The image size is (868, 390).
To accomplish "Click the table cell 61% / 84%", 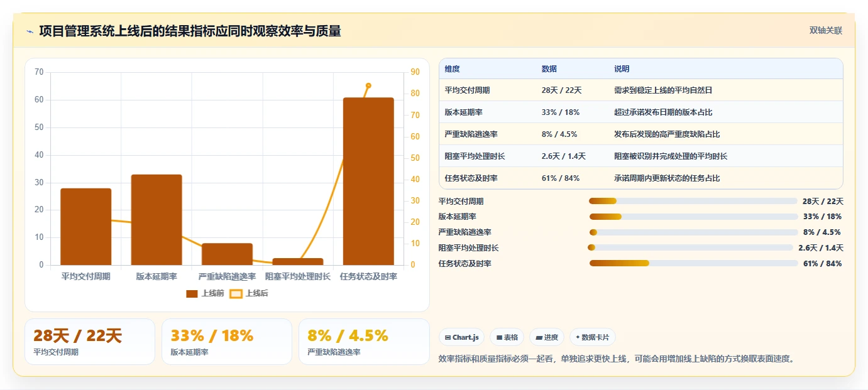I will [x=560, y=178].
